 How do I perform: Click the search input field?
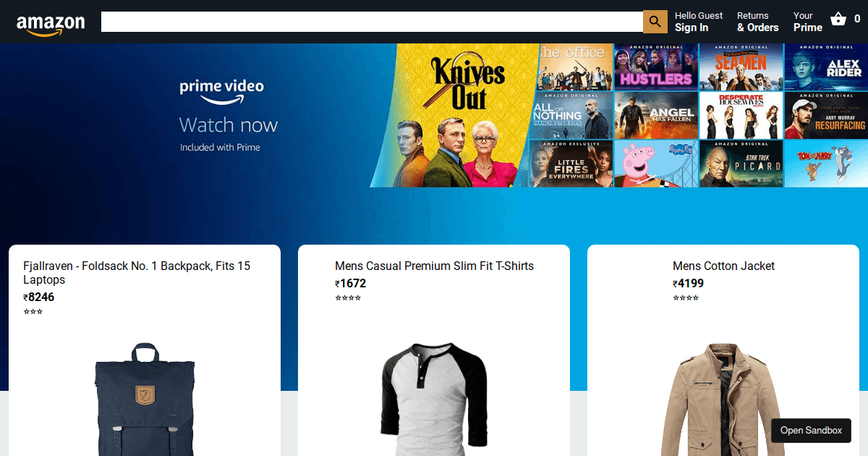pos(372,22)
